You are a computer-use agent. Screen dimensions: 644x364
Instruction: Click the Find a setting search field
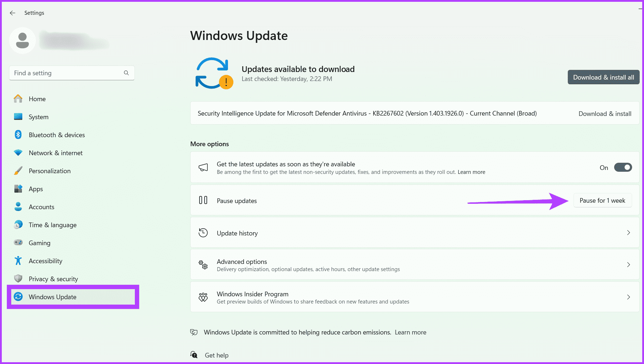[x=72, y=73]
